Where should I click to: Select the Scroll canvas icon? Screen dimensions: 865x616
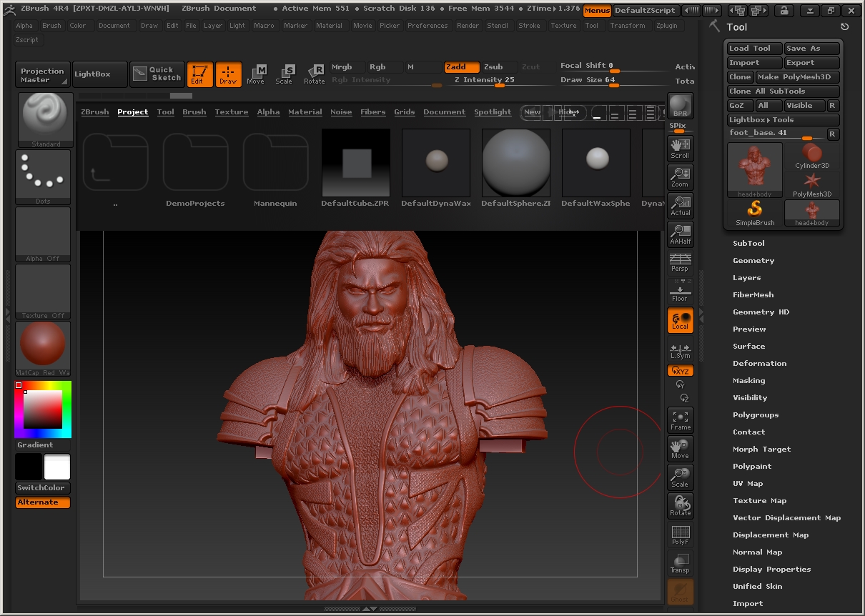coord(680,148)
